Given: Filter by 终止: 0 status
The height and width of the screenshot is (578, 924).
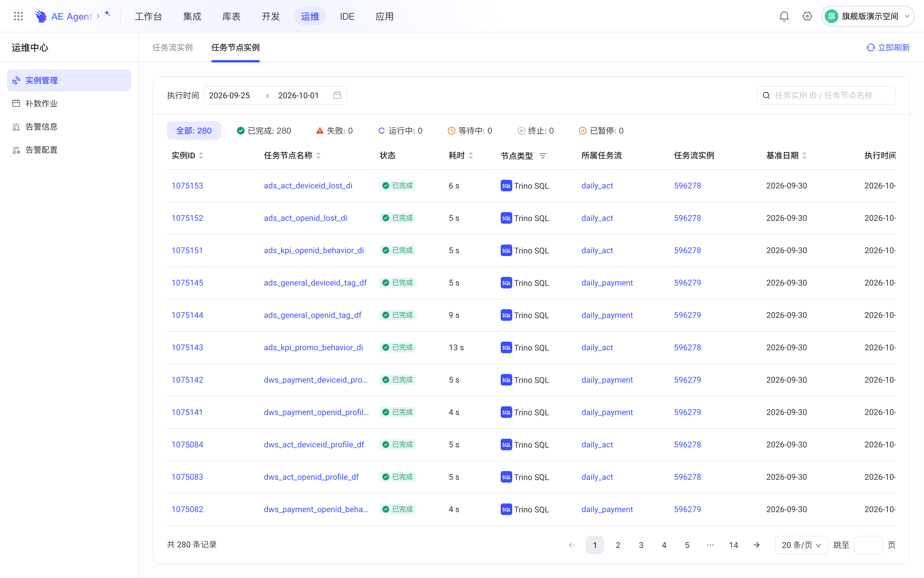Looking at the screenshot, I should [535, 131].
